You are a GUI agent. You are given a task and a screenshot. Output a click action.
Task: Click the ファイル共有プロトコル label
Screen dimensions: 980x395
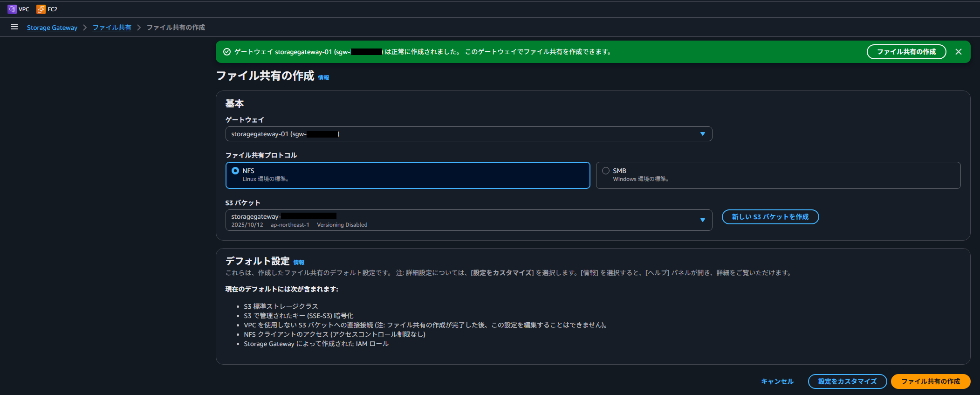[261, 155]
